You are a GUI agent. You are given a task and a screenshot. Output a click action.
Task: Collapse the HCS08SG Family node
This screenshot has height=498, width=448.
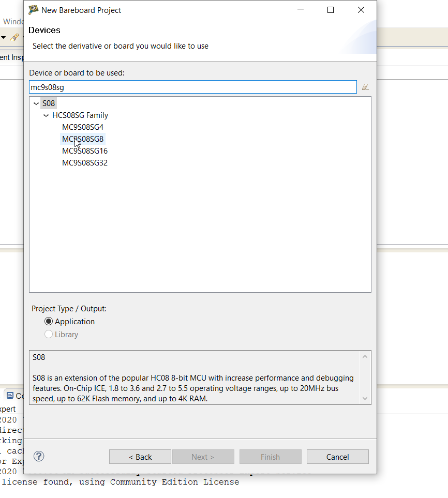pos(46,115)
